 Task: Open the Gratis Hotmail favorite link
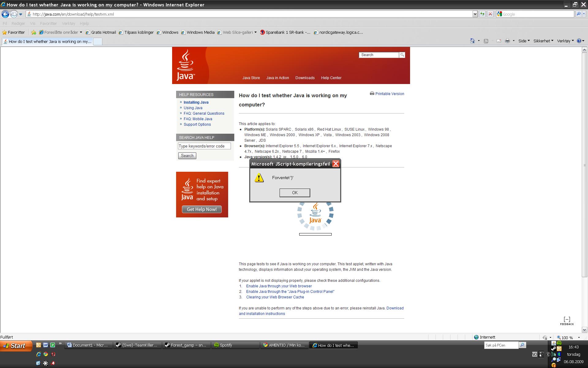pyautogui.click(x=101, y=32)
